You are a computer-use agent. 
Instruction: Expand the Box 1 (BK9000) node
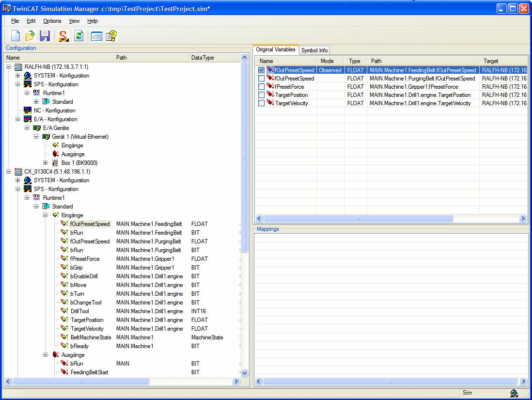pyautogui.click(x=45, y=163)
